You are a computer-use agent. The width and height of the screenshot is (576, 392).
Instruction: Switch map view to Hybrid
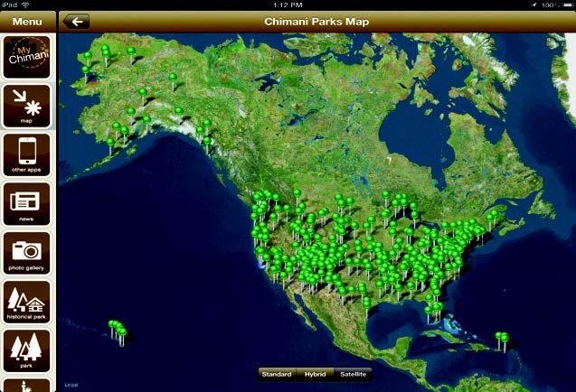click(315, 374)
